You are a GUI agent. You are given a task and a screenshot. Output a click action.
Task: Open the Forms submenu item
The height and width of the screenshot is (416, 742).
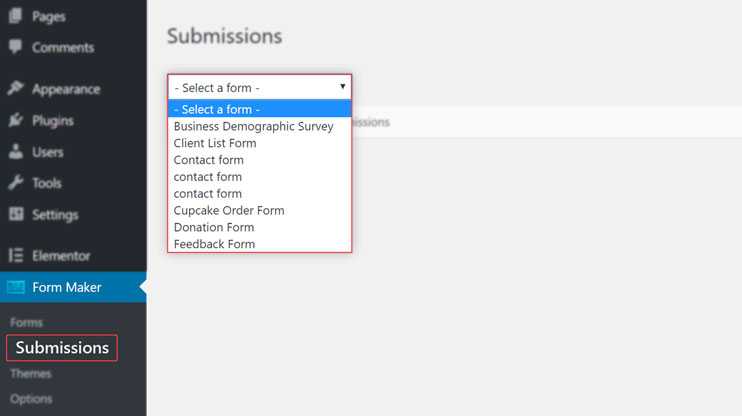coord(26,323)
